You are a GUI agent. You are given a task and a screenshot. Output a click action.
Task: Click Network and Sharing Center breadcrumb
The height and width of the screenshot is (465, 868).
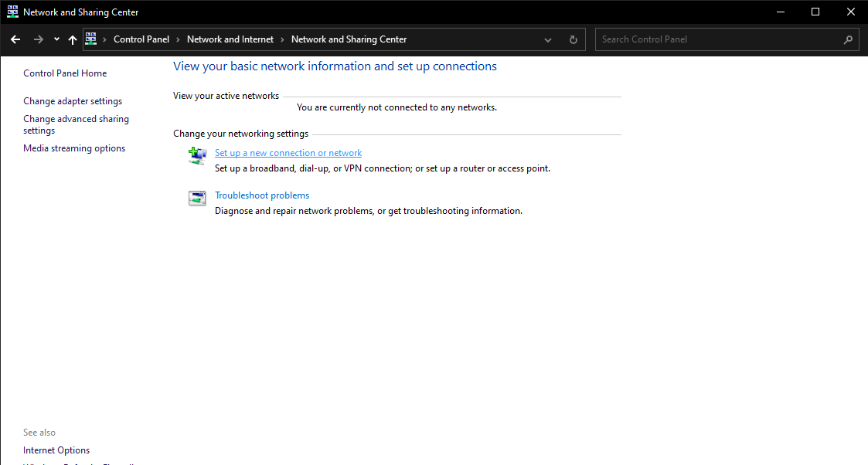[x=349, y=39]
